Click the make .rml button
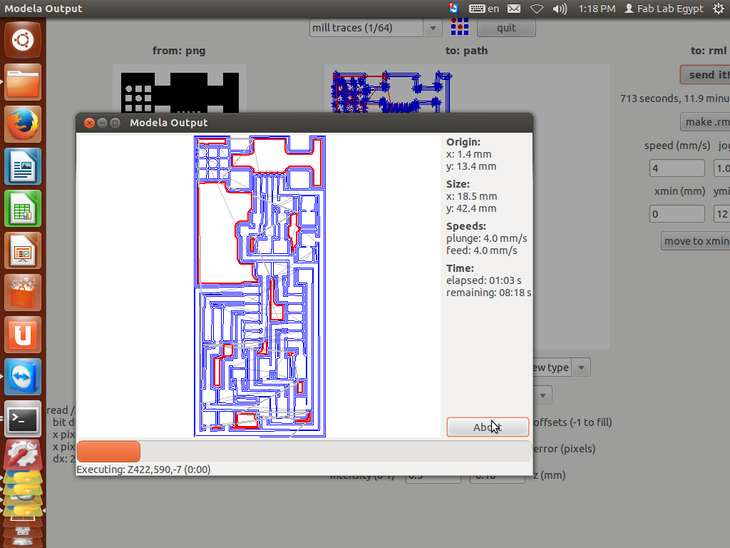 (705, 122)
